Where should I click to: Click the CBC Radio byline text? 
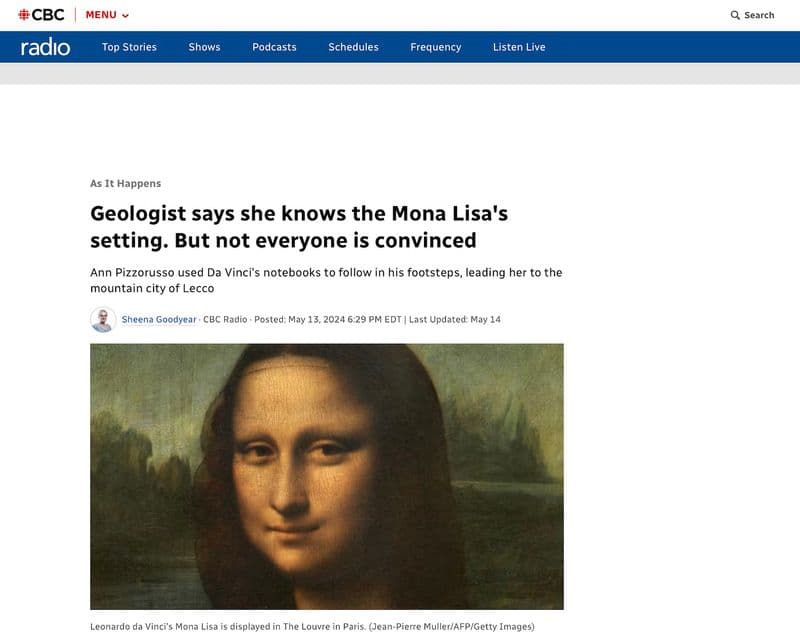[x=224, y=320]
